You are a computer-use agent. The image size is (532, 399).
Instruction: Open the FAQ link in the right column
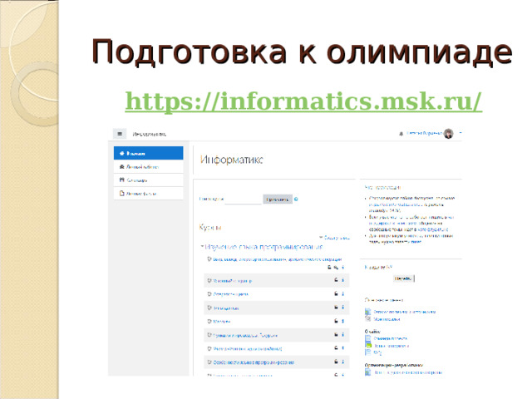tap(377, 352)
